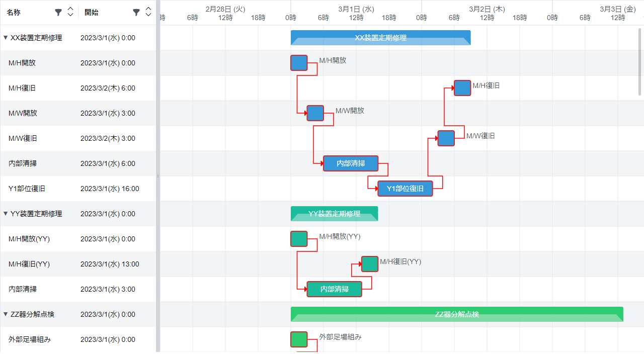Sort the 開始 column descending with down chevron
The width and height of the screenshot is (644, 354).
148,15
